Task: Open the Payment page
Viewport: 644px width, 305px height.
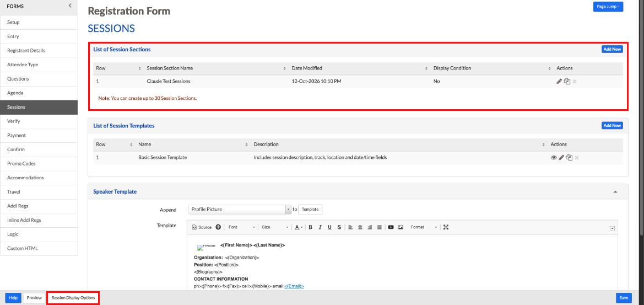Action: [39, 135]
